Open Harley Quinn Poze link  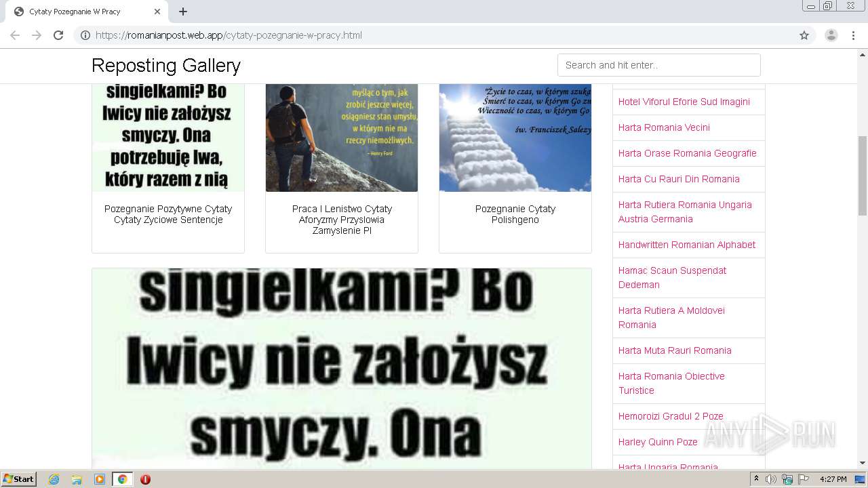[x=658, y=442]
